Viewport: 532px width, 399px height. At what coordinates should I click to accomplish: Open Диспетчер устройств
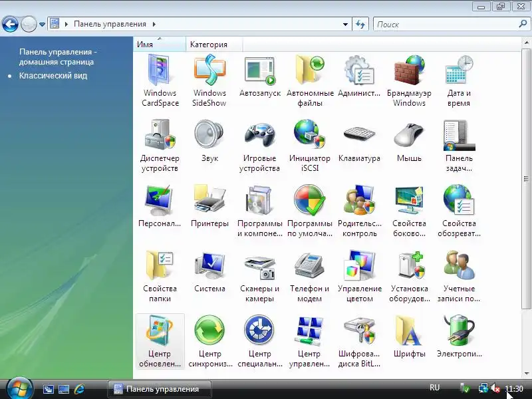point(160,146)
